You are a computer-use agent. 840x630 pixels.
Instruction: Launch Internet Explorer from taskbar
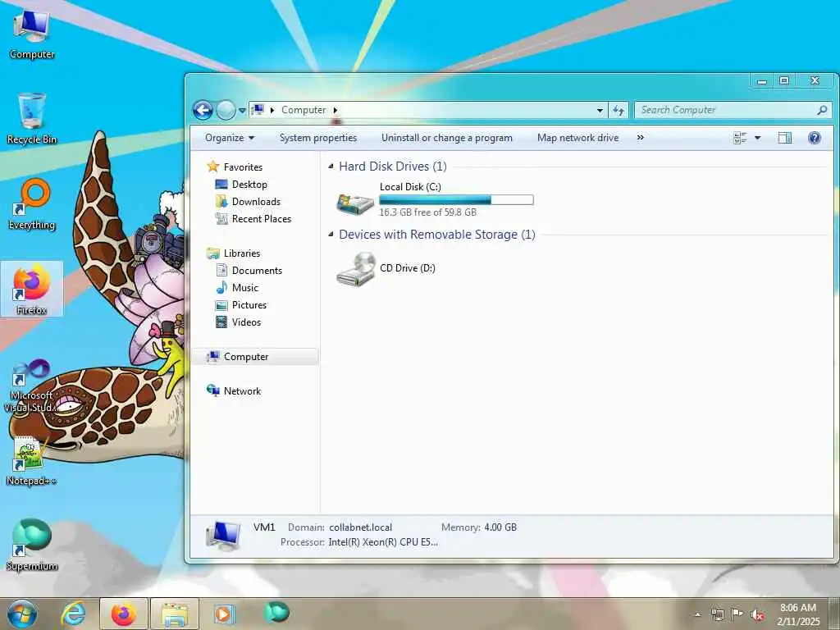[73, 614]
